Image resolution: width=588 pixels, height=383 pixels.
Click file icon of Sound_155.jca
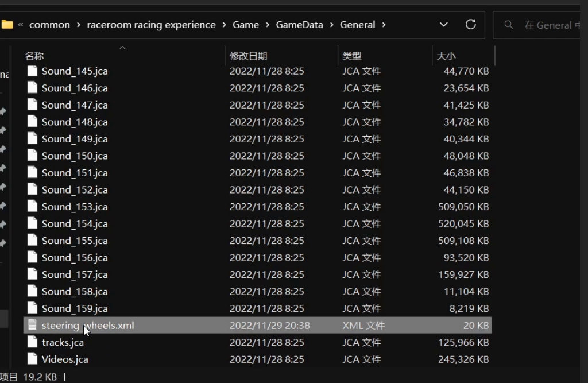(x=33, y=240)
